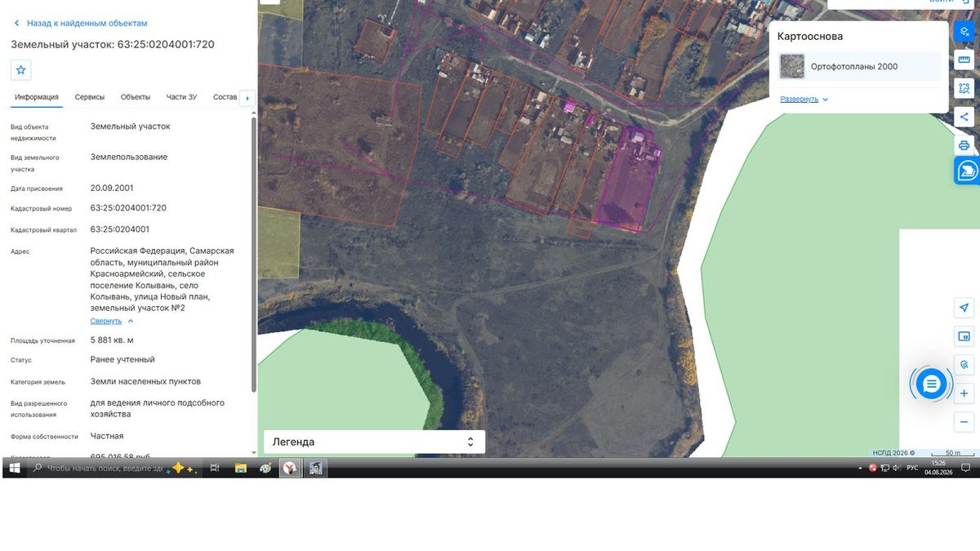Image resolution: width=980 pixels, height=551 pixels.
Task: Add parcel to favorites with star icon
Action: [x=21, y=70]
